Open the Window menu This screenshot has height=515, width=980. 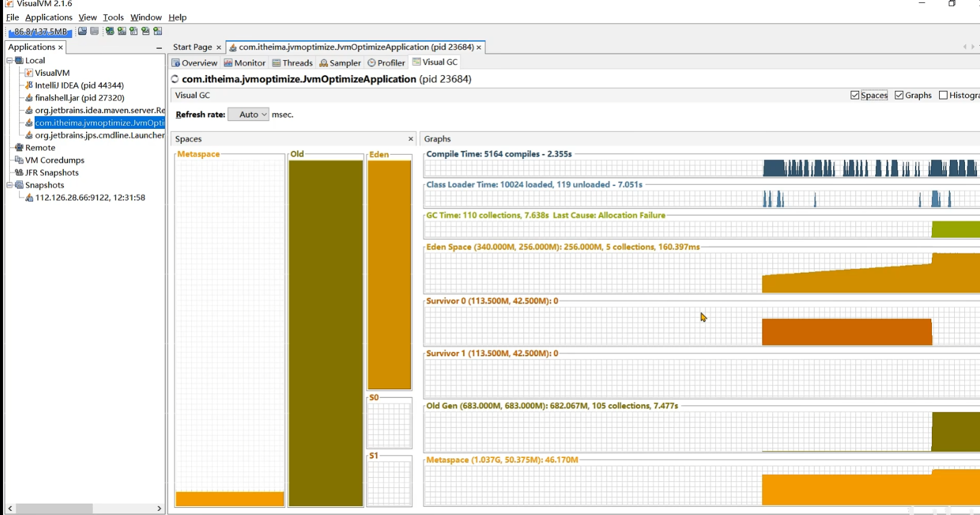pos(146,17)
